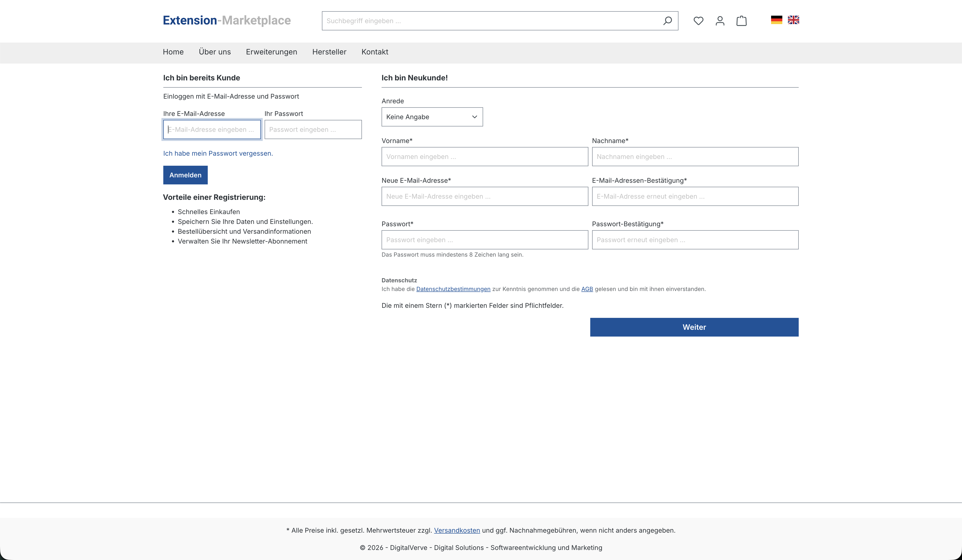Open the shopping cart icon
The height and width of the screenshot is (560, 962).
coord(741,21)
